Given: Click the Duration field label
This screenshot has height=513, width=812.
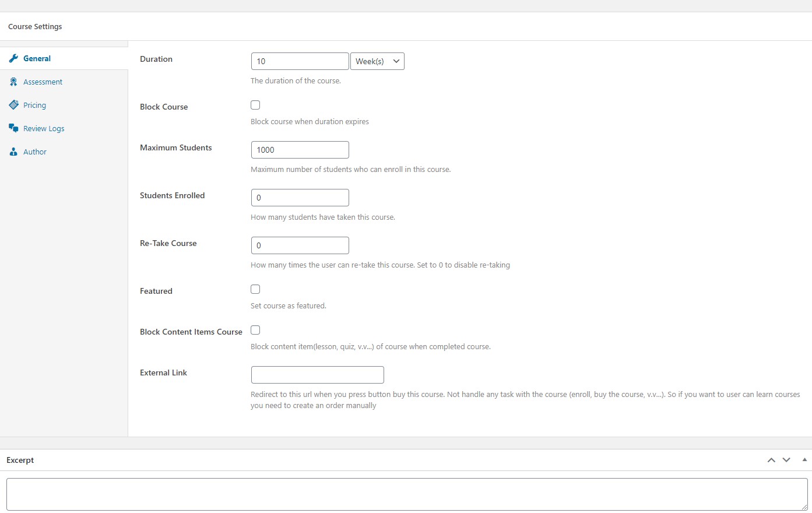Looking at the screenshot, I should pos(156,59).
